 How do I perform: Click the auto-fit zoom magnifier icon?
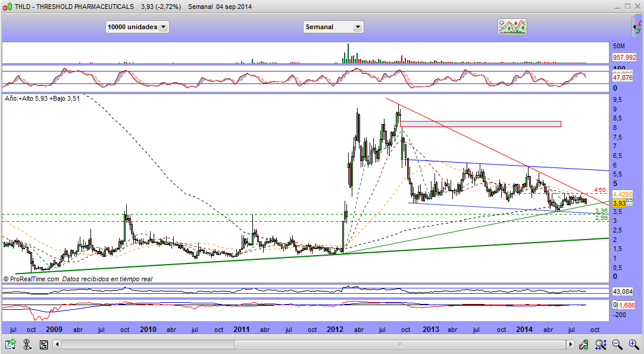(x=601, y=344)
